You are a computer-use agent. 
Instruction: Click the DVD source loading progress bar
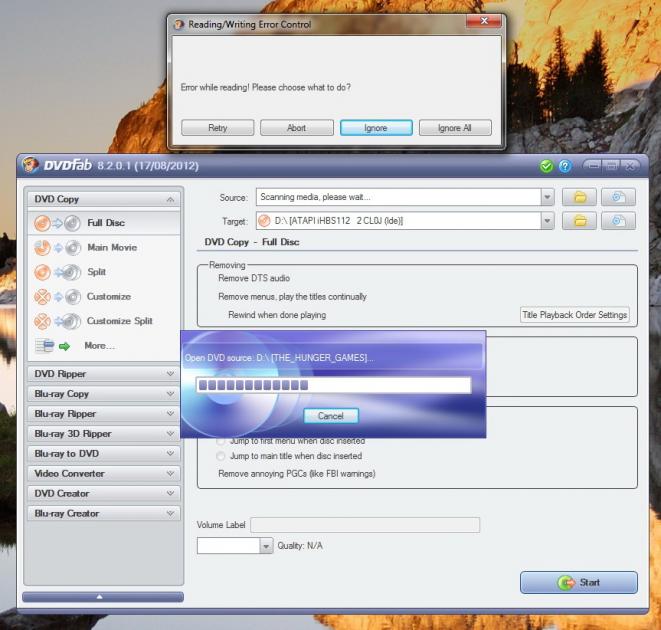pyautogui.click(x=333, y=385)
